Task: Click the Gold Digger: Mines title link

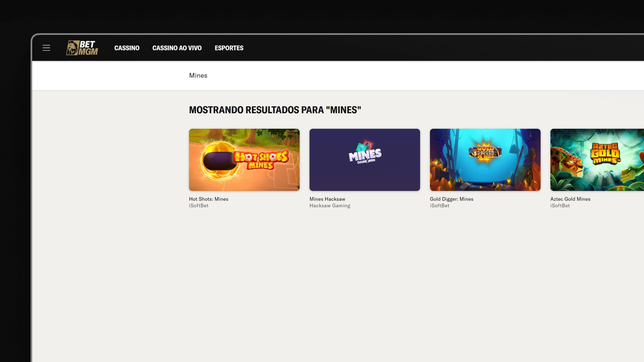Action: click(451, 199)
